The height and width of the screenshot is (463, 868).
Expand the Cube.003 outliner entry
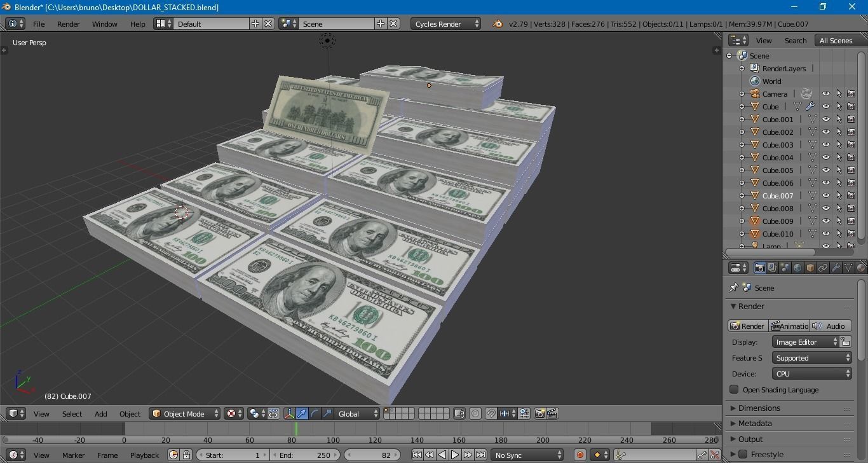click(x=742, y=144)
